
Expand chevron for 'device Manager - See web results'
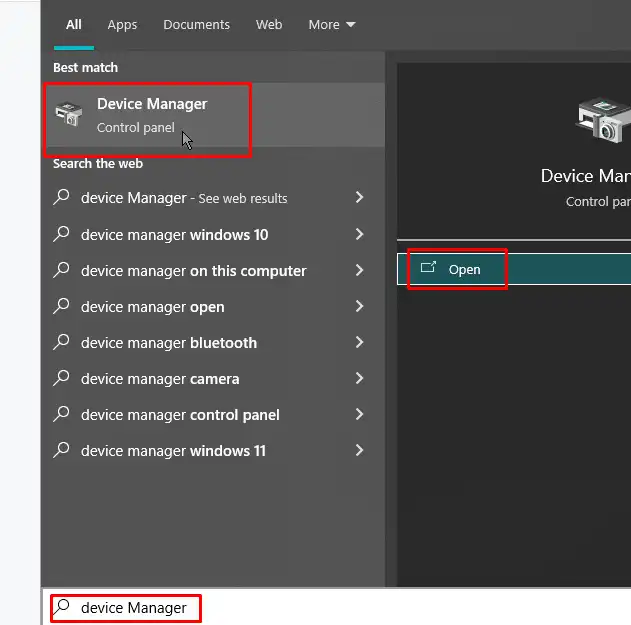[x=359, y=198]
